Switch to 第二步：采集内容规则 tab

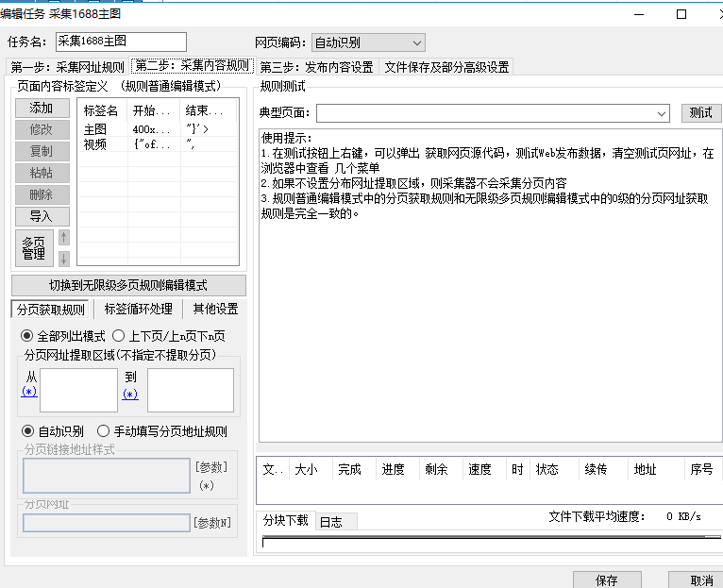pyautogui.click(x=192, y=66)
